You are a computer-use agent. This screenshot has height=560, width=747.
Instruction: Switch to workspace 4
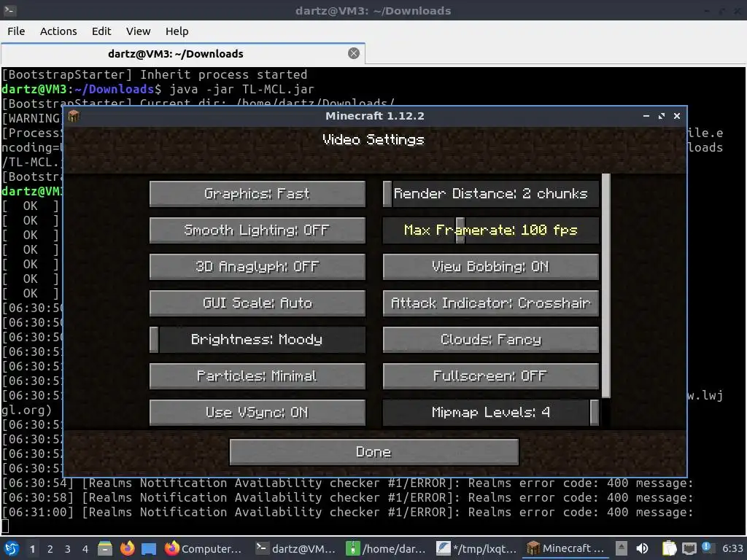point(85,549)
